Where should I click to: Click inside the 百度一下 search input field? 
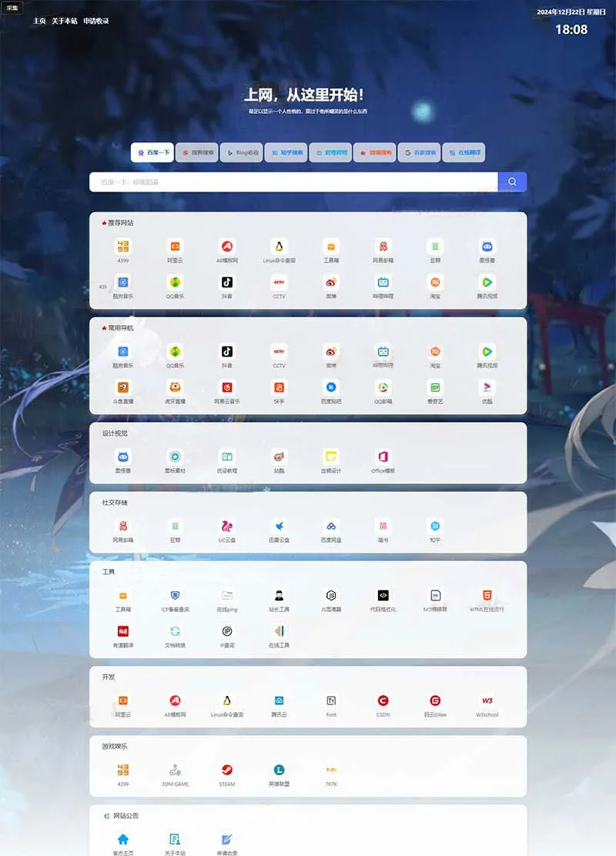point(293,182)
